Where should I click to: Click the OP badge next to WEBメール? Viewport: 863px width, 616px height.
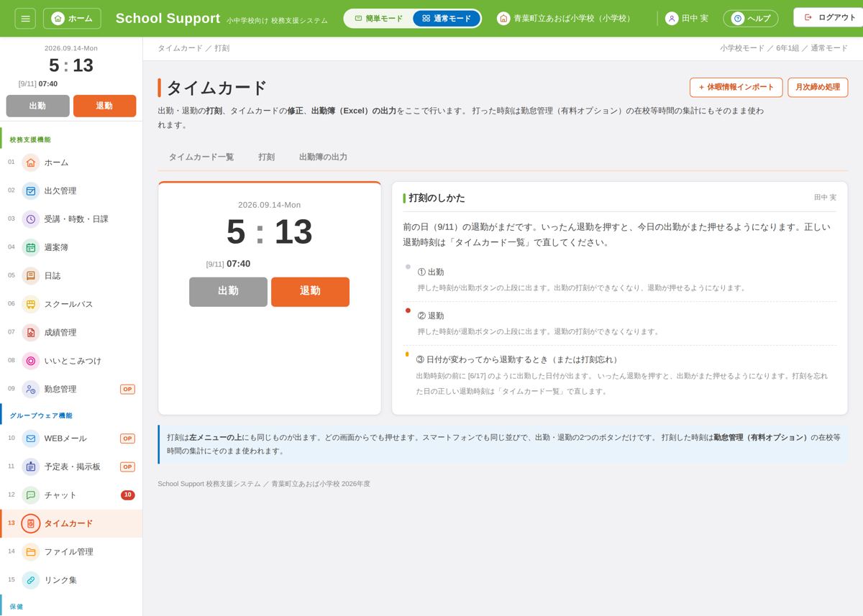coord(127,438)
